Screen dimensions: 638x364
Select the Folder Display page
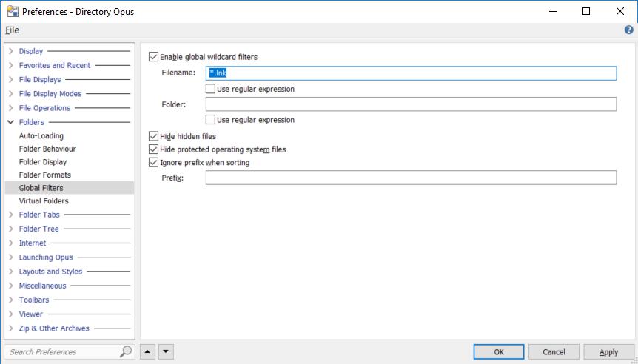tap(43, 162)
